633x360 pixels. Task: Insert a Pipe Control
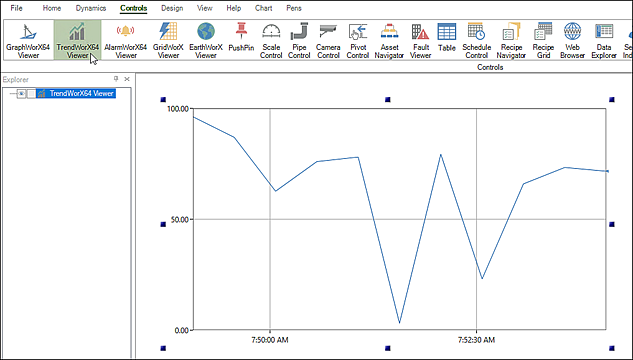(299, 41)
